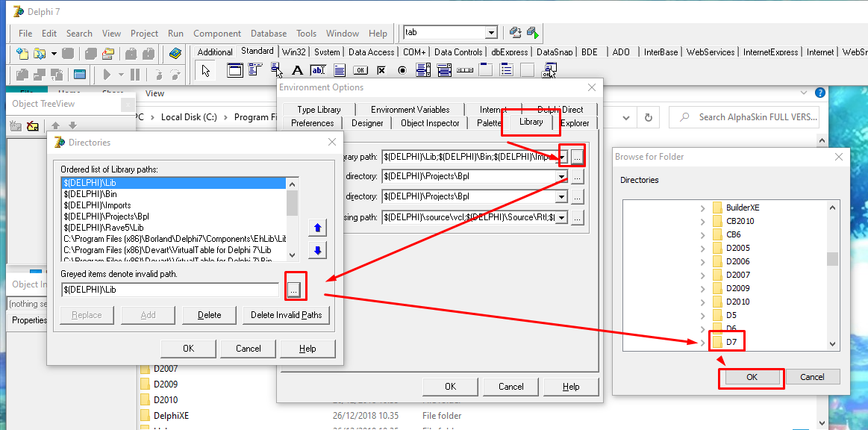The height and width of the screenshot is (430, 868).
Task: Select the RadioButton component icon
Action: (x=402, y=69)
